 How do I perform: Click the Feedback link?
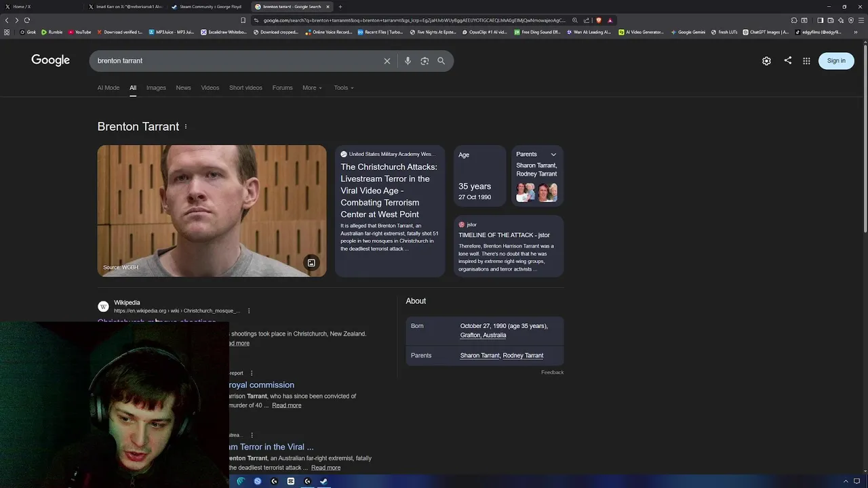coord(552,372)
